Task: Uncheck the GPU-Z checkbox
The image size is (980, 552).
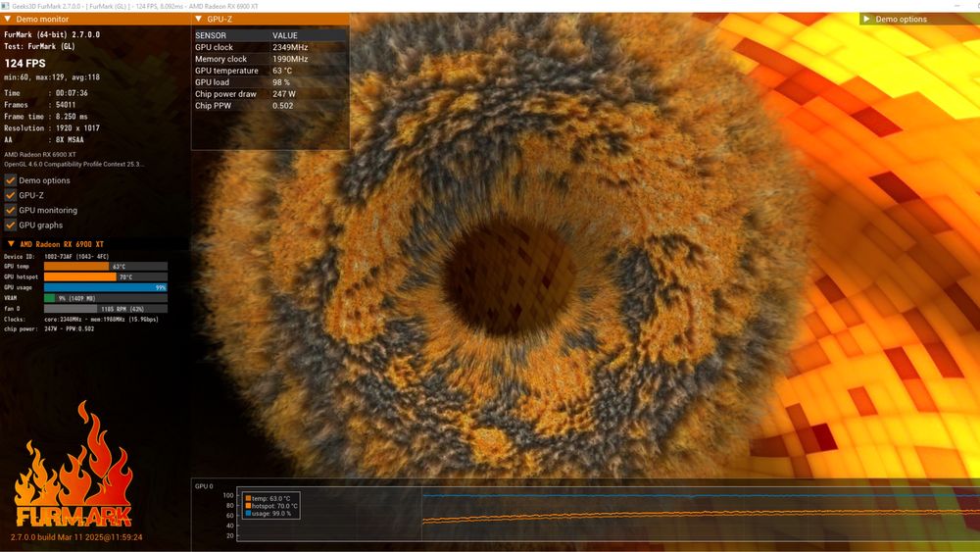Action: click(x=10, y=196)
